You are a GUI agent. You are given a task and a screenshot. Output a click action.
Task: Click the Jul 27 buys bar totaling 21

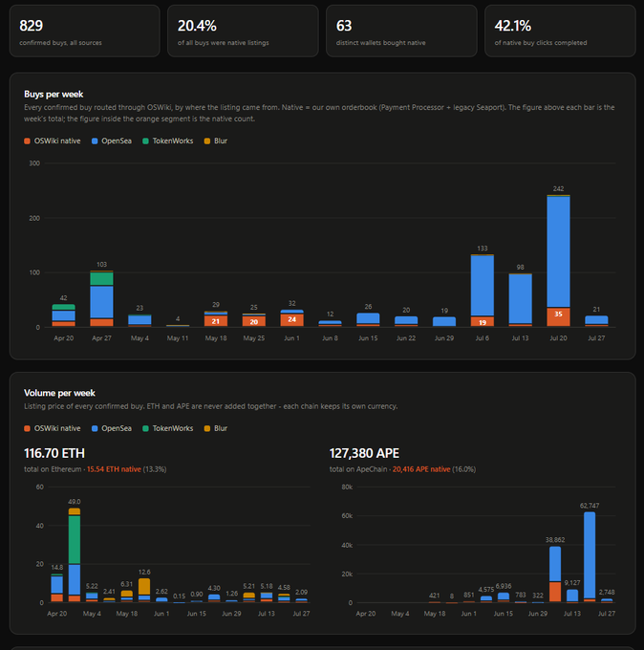pyautogui.click(x=597, y=321)
